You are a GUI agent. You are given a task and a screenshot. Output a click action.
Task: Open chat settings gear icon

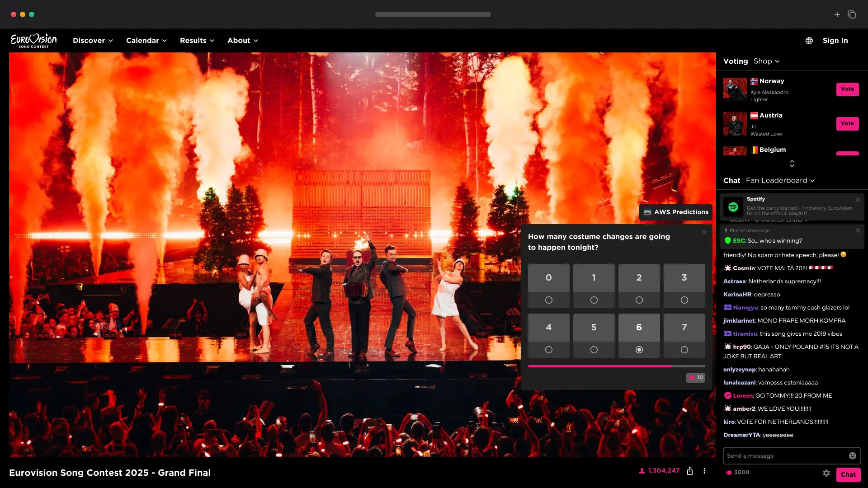(x=826, y=473)
